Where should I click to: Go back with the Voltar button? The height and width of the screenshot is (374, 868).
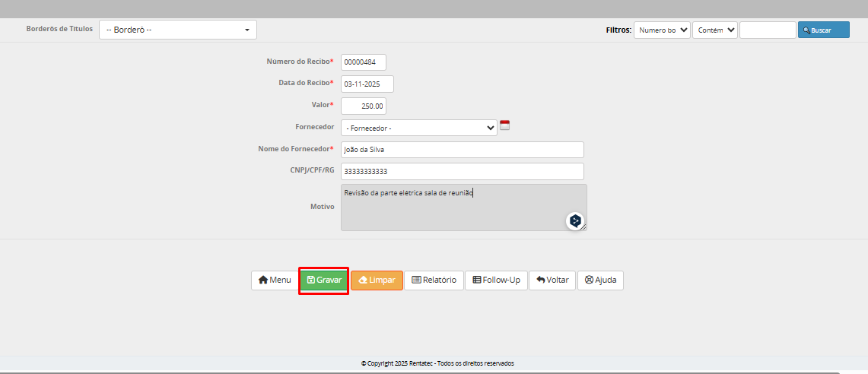pyautogui.click(x=552, y=280)
